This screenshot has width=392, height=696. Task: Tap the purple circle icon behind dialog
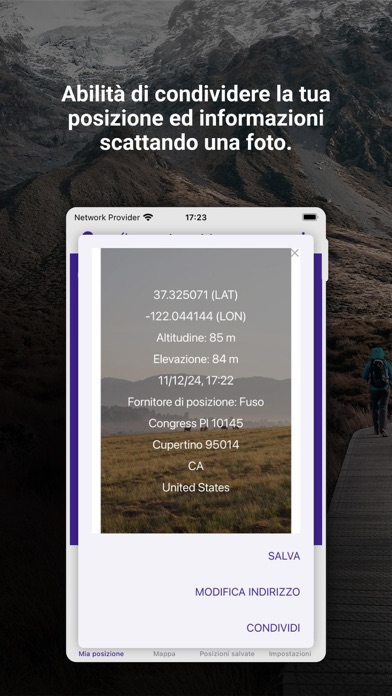88,235
